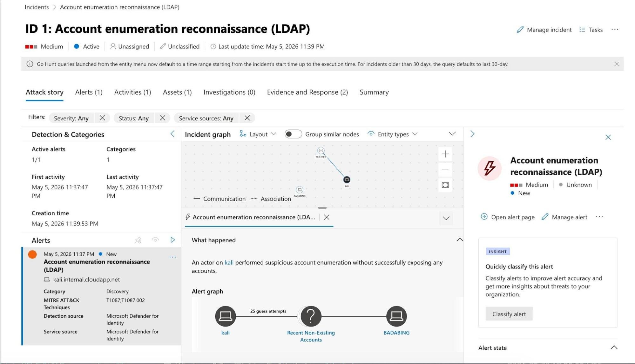Collapse the Incident graph section
The height and width of the screenshot is (364, 635).
tap(452, 134)
